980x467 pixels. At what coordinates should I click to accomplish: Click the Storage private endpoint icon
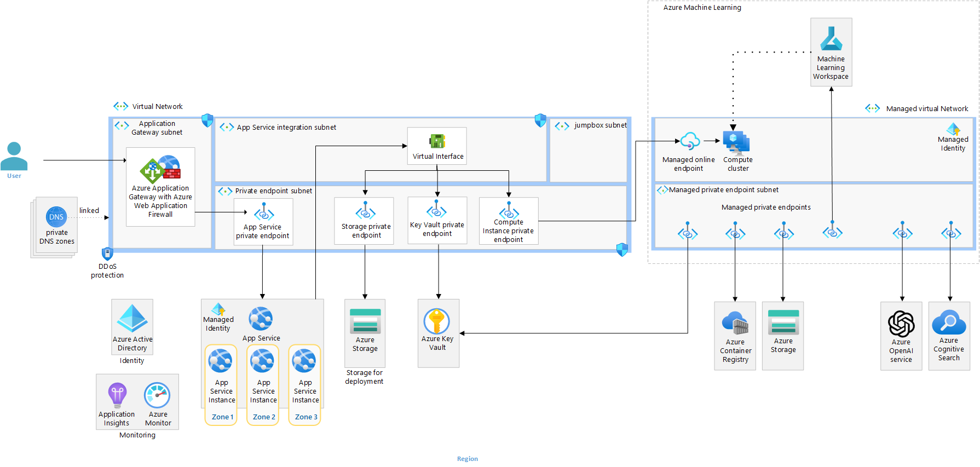click(366, 211)
